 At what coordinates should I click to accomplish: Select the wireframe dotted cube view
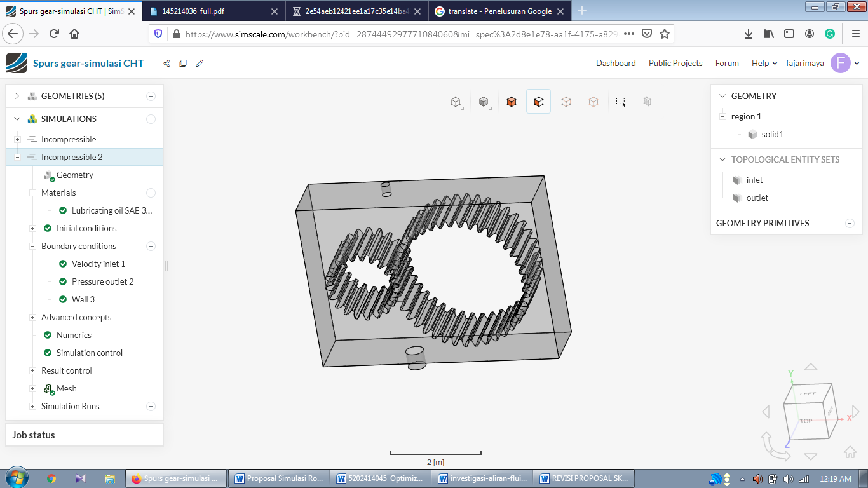(566, 102)
